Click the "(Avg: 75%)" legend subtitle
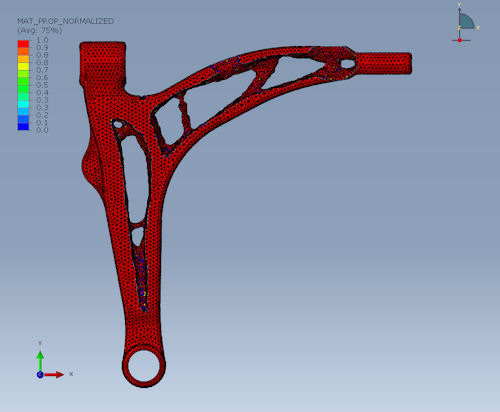The width and height of the screenshot is (500, 412). pos(40,30)
